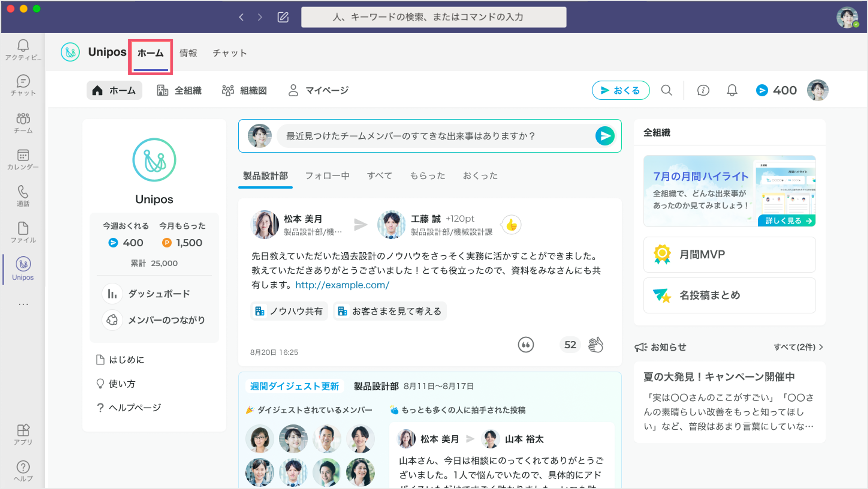This screenshot has width=868, height=489.
Task: Click the 1,500 received points value
Action: click(189, 243)
